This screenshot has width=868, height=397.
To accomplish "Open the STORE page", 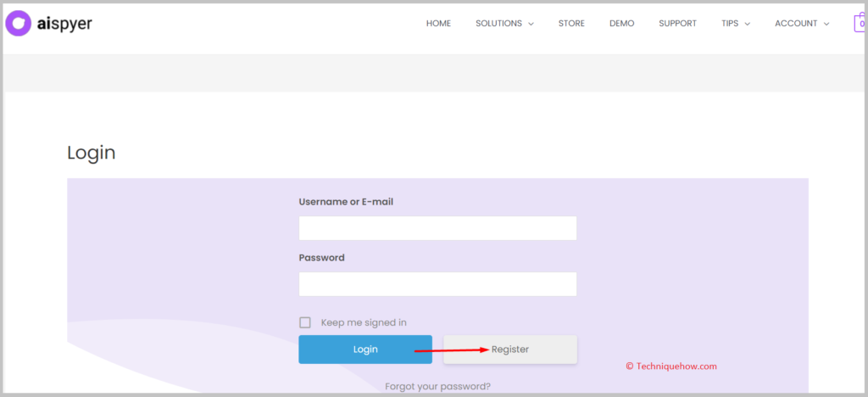I will pos(571,23).
